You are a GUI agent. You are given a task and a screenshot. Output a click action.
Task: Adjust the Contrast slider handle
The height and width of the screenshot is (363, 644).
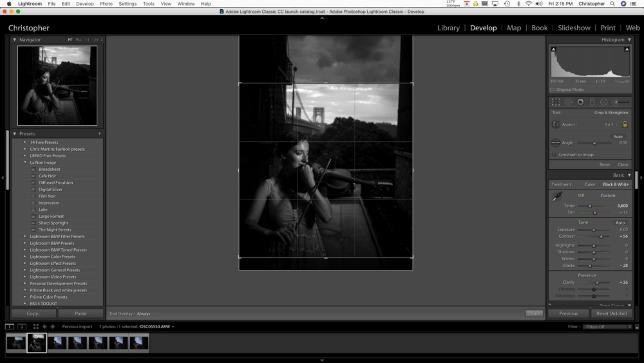pyautogui.click(x=601, y=237)
